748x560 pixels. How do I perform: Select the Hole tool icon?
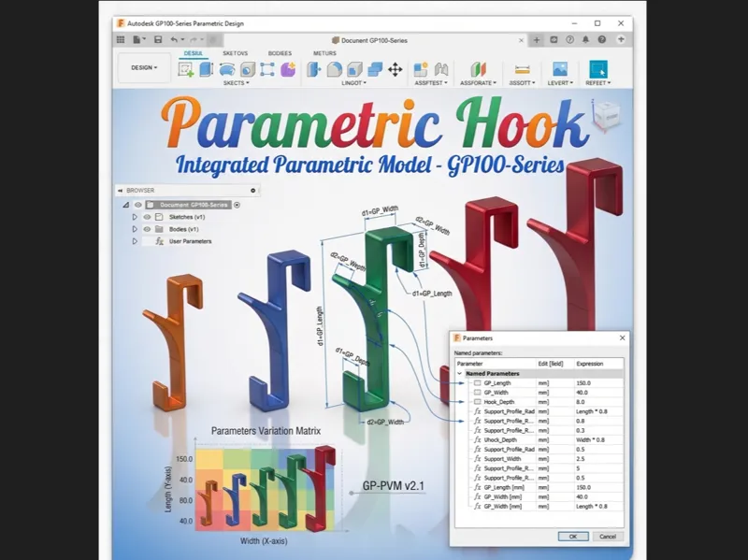pyautogui.click(x=247, y=69)
